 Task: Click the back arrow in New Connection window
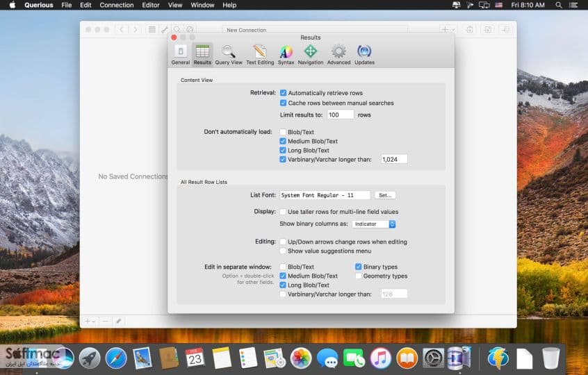(x=121, y=29)
